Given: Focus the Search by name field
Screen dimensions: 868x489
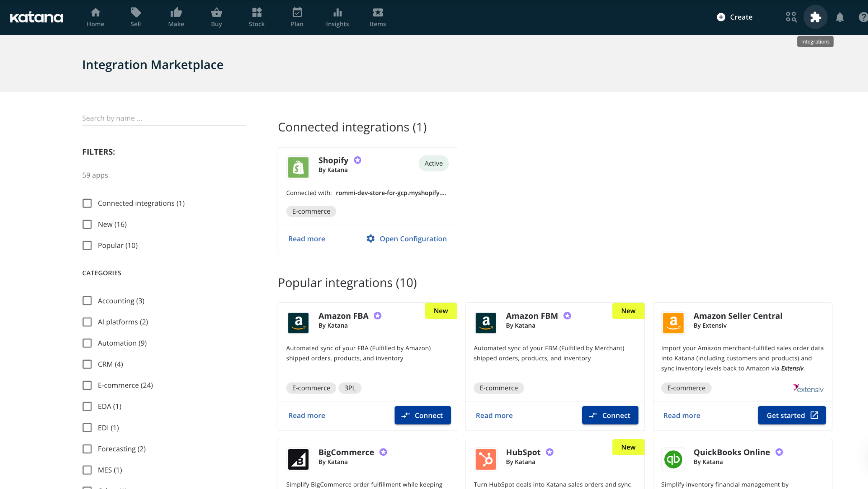Looking at the screenshot, I should tap(164, 118).
